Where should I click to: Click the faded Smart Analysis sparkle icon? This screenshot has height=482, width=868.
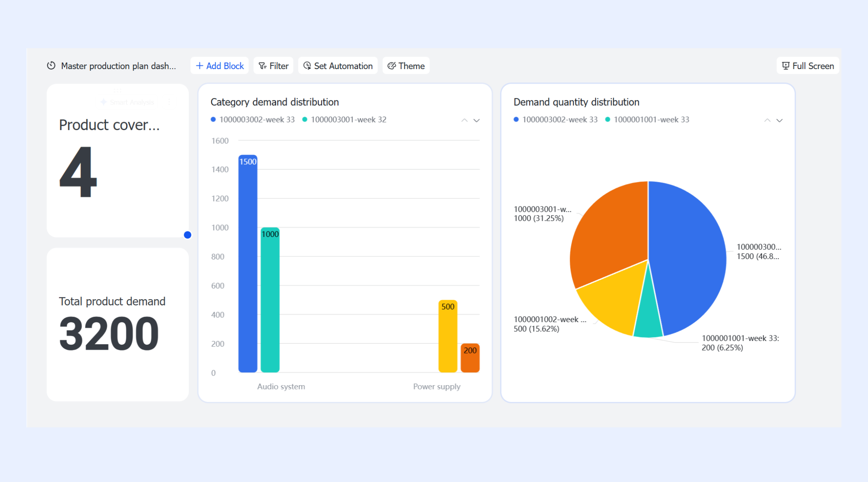tap(103, 102)
